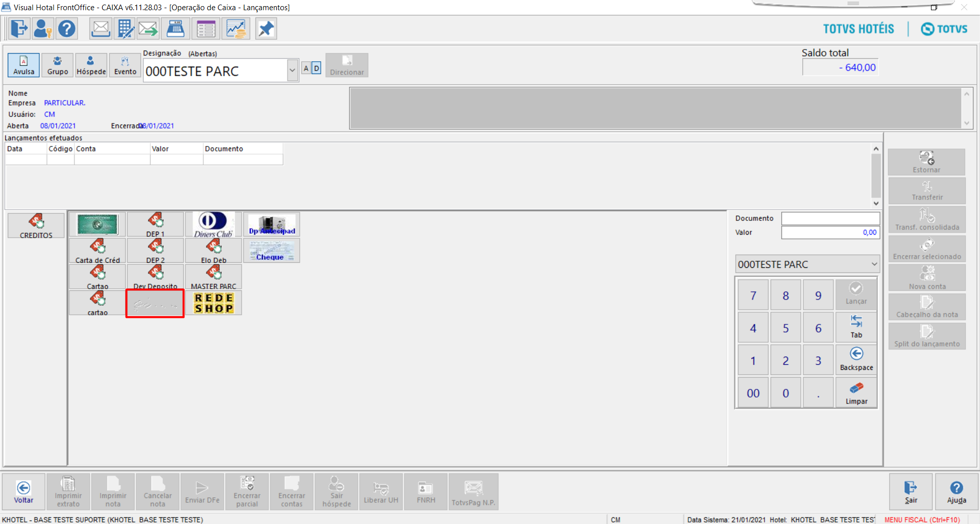Viewport: 980px width, 524px height.
Task: Click the Nova conta side button
Action: point(926,278)
